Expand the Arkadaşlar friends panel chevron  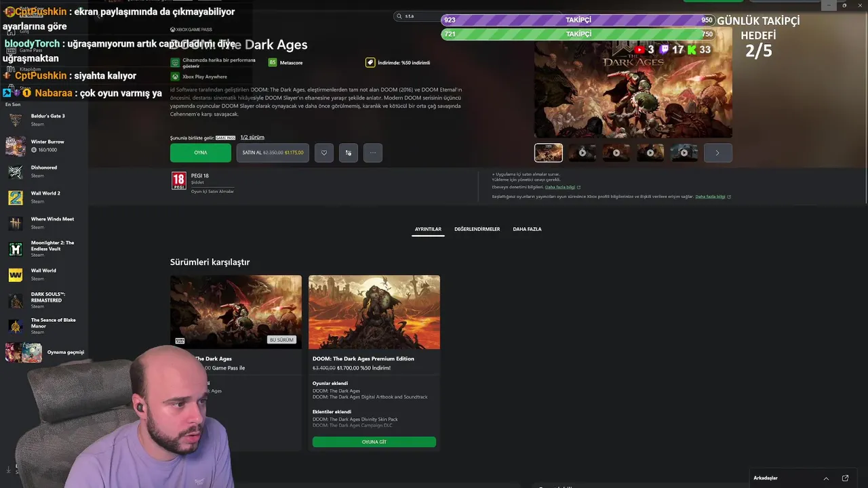(x=826, y=479)
